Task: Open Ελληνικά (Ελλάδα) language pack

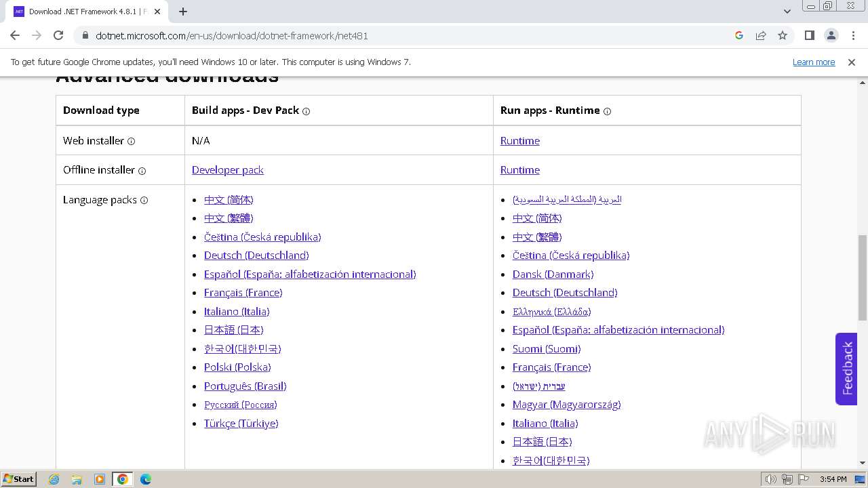Action: coord(552,311)
